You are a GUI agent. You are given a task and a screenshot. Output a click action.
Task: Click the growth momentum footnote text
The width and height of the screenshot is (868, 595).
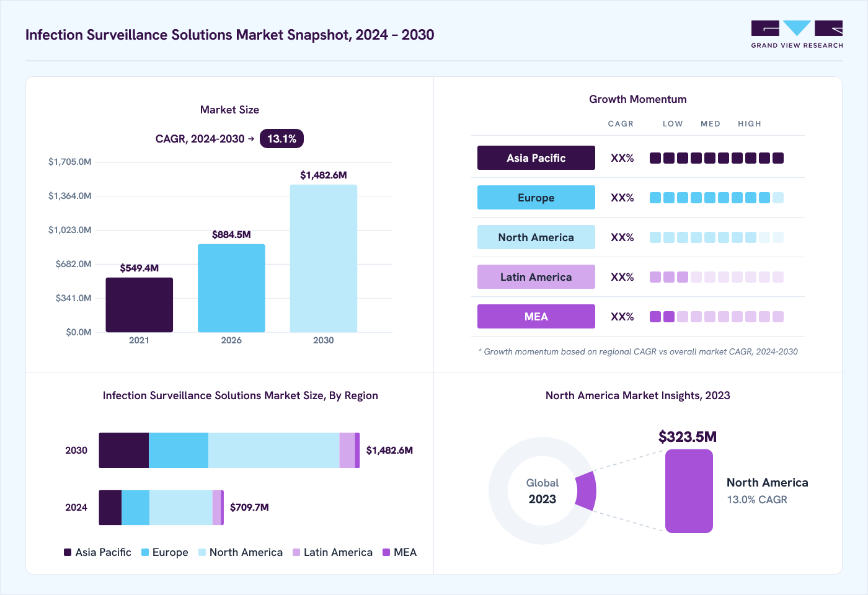[x=638, y=351]
